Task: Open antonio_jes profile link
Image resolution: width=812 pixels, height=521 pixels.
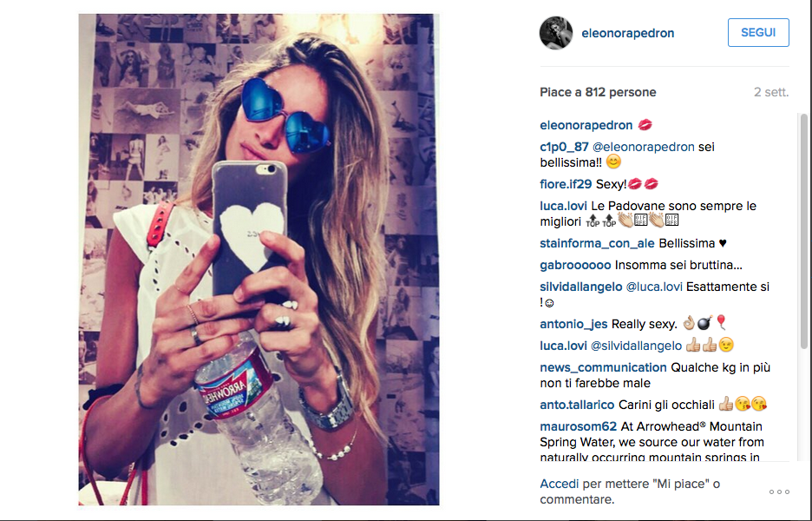Action: 573,324
